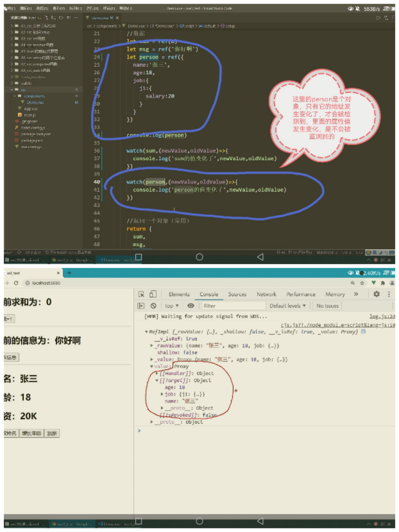Click the No Issues button
Viewport: 399px width, 532px height.
pyautogui.click(x=327, y=306)
